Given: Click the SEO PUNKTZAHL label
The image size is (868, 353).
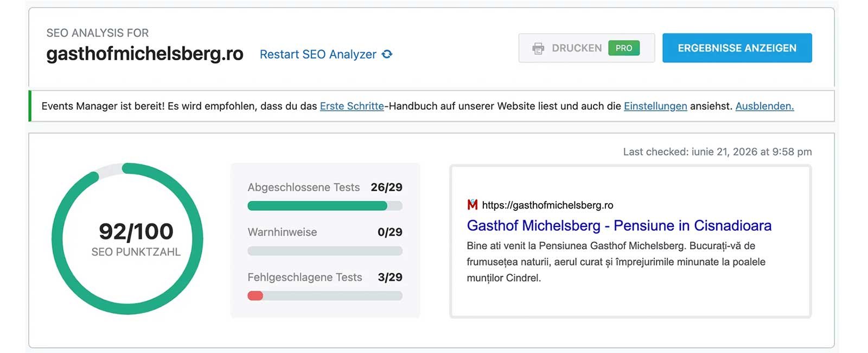Looking at the screenshot, I should click(136, 252).
